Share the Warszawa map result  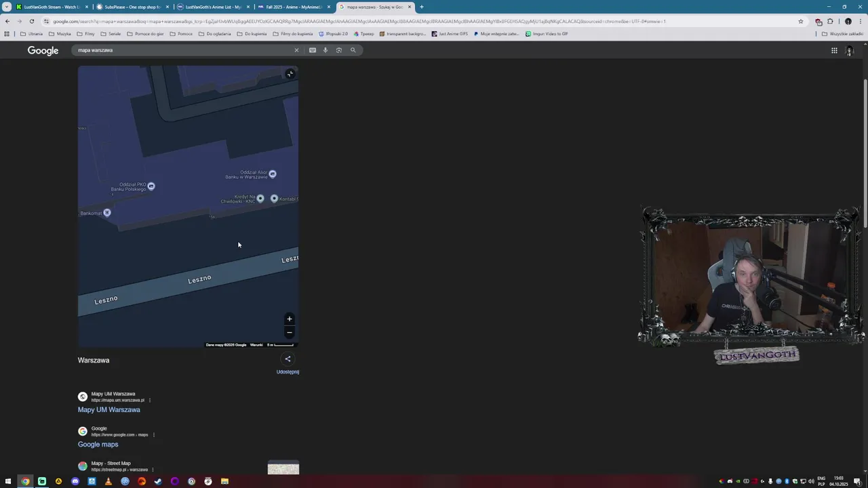(288, 359)
